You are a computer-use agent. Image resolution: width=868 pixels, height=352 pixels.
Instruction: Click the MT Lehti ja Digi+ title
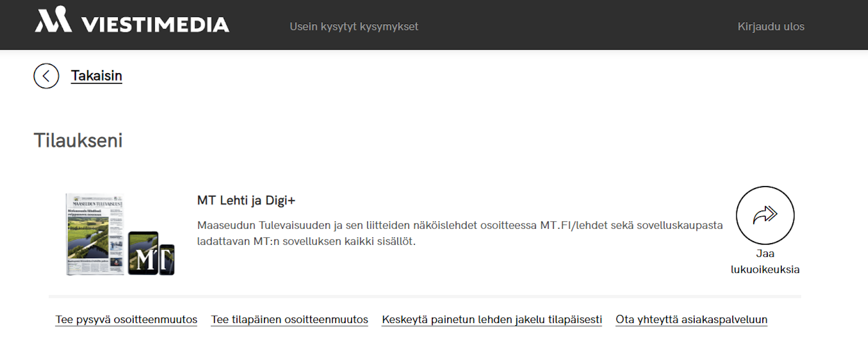246,201
